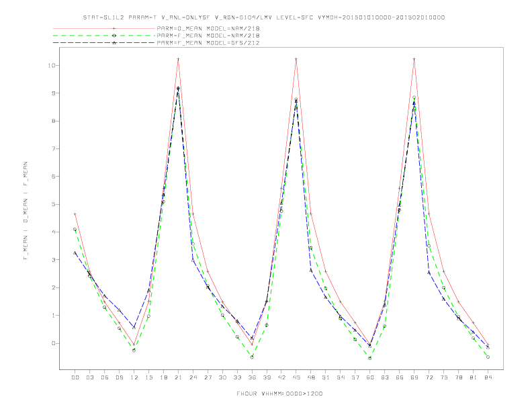Click forecast hour label 15 on x-axis
This screenshot has height=411, width=532.
(x=149, y=377)
